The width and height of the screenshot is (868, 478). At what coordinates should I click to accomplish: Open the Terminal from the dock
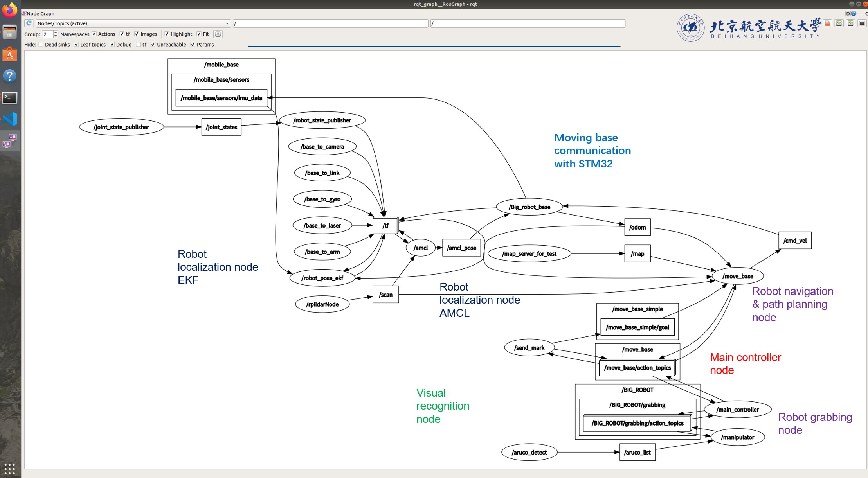click(10, 98)
